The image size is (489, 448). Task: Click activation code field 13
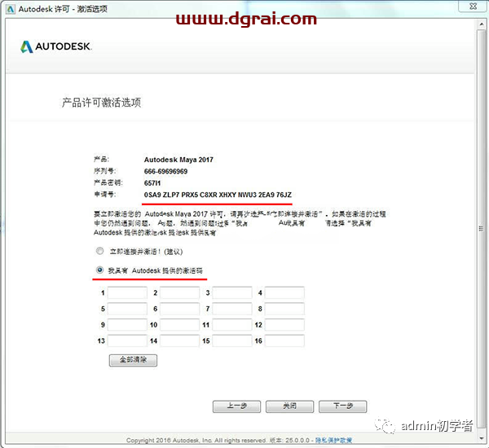click(127, 340)
